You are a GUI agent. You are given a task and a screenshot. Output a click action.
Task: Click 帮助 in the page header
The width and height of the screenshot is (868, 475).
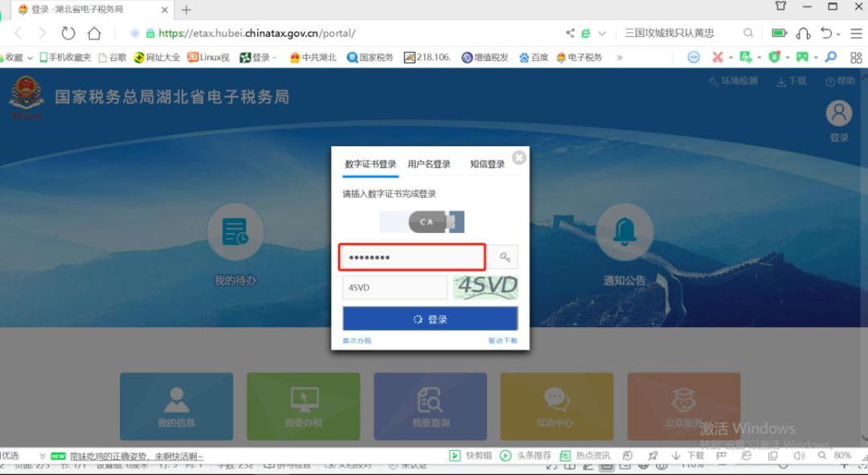point(841,81)
